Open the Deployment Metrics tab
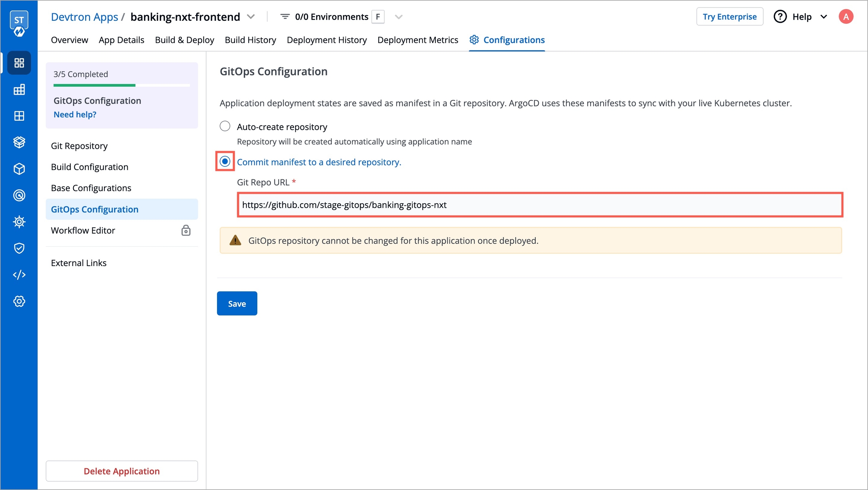This screenshot has height=490, width=868. point(417,40)
